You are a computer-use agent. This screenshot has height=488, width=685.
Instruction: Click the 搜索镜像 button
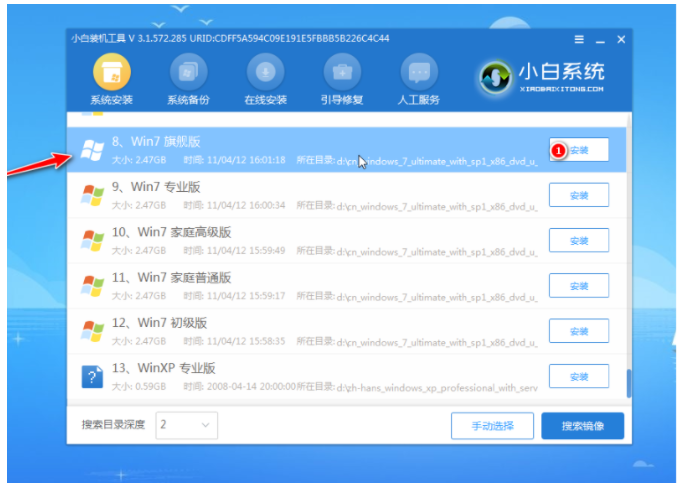583,426
